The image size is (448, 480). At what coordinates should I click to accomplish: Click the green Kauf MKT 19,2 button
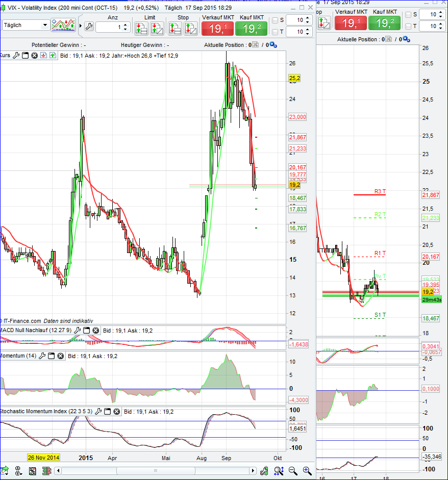point(251,29)
